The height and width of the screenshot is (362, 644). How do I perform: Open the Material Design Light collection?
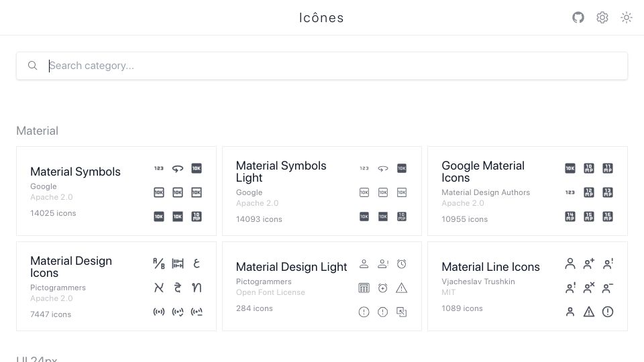(x=322, y=286)
